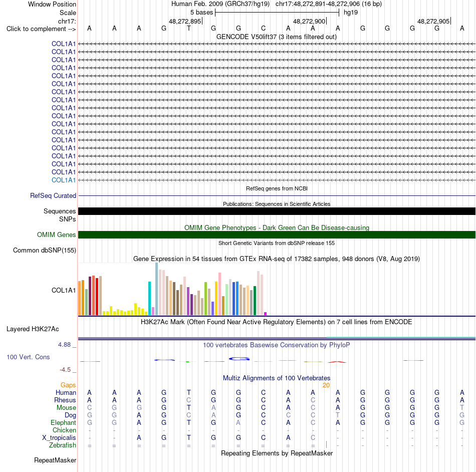This screenshot has height=472, width=476.
Task: Click the 48,272,895 position marker
Action: point(185,21)
